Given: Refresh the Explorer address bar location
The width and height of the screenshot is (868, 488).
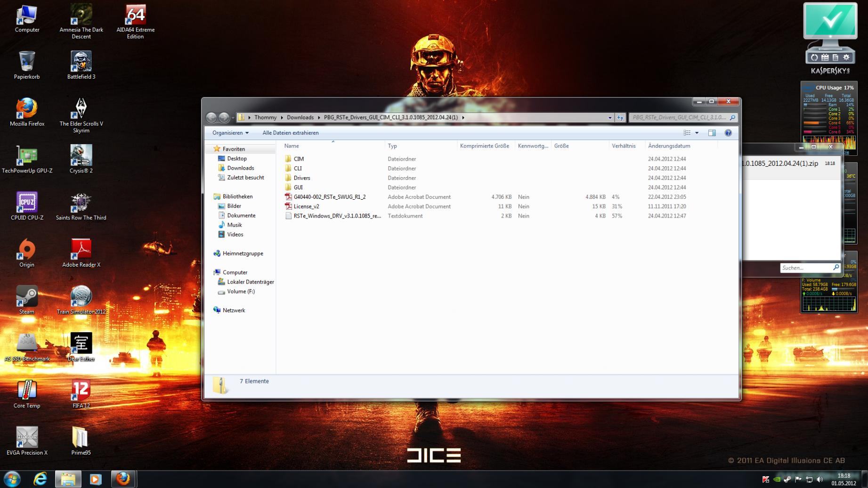Looking at the screenshot, I should point(620,117).
